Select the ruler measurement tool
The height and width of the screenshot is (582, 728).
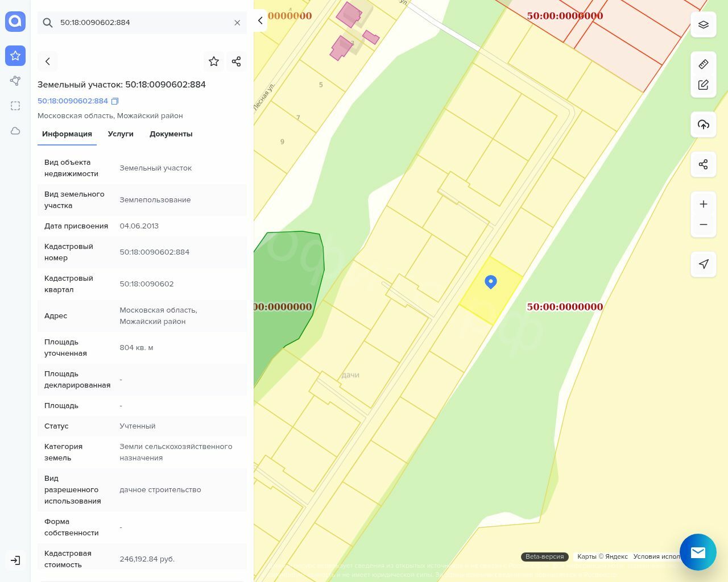click(x=704, y=64)
